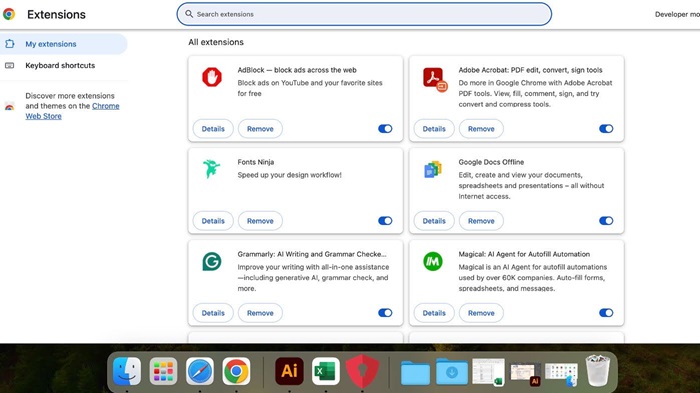Toggle off Fonts Ninja extension
This screenshot has width=700, height=393.
385,221
